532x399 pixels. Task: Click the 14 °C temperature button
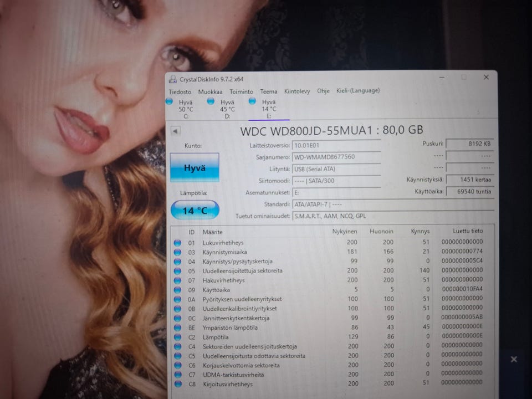click(195, 210)
